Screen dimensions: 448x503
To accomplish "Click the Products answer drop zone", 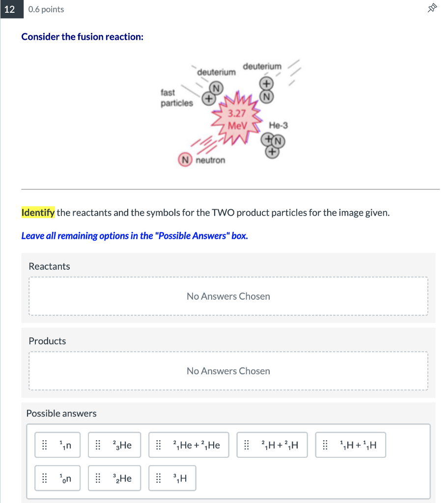I will 228,371.
